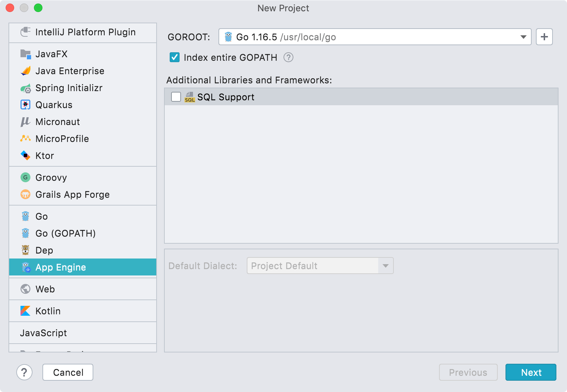Disable Index entire GOPATH
Screen dimensions: 567x392
(x=174, y=57)
